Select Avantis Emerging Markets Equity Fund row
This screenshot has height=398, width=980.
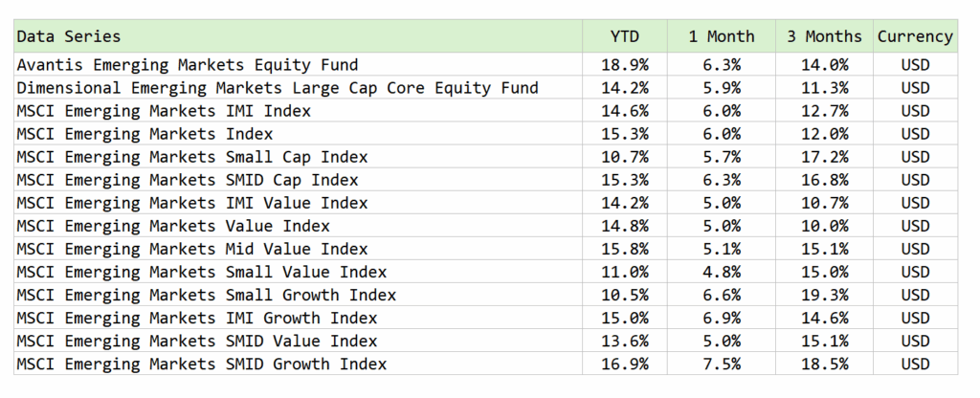(x=485, y=64)
